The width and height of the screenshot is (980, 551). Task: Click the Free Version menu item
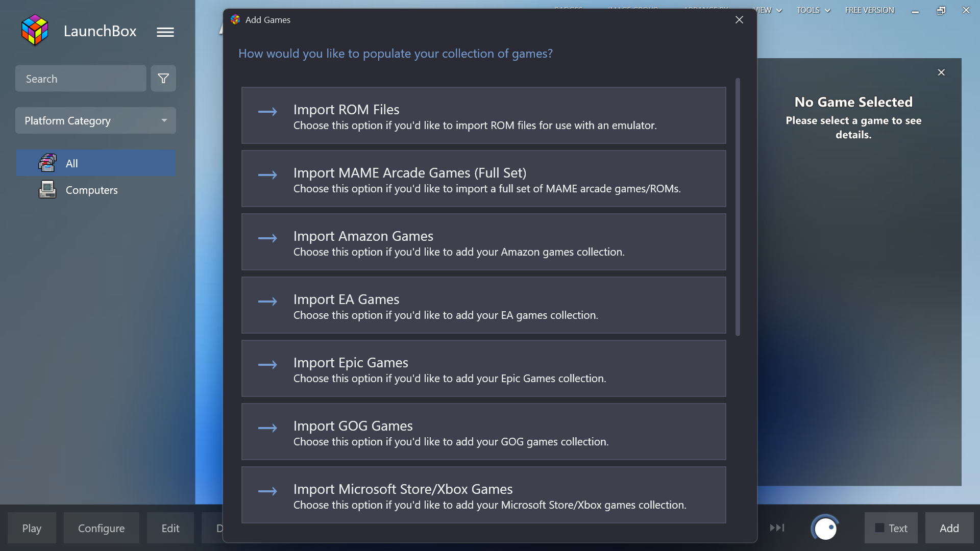point(869,10)
